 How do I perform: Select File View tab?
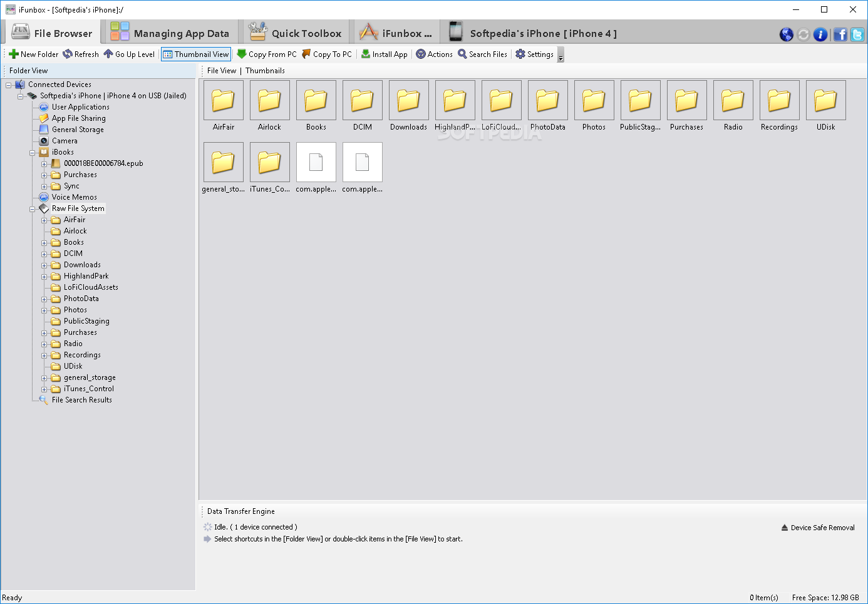(222, 71)
